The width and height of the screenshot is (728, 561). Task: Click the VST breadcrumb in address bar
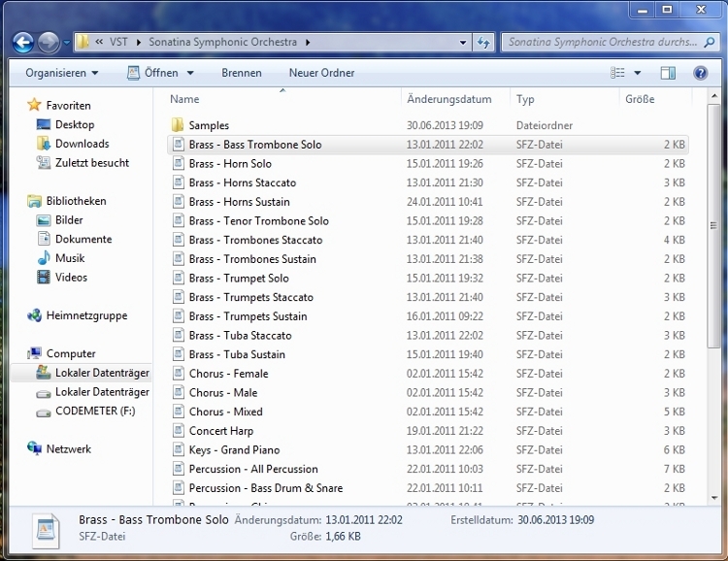click(x=118, y=42)
